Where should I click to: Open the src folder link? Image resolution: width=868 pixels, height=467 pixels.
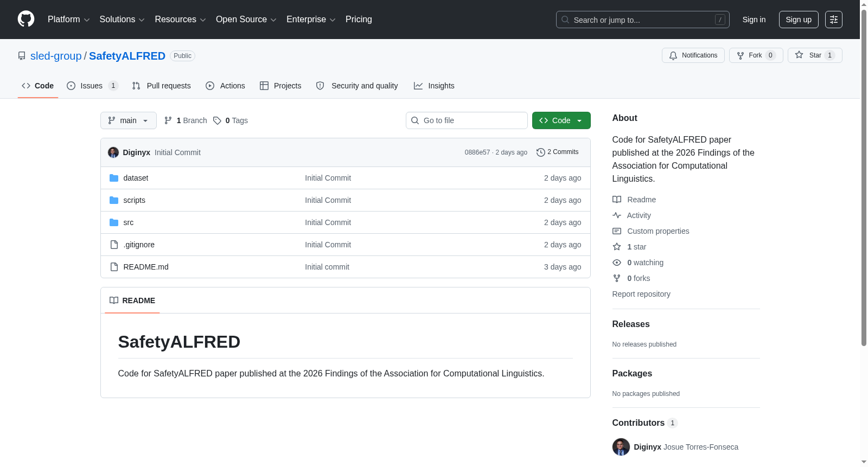[128, 222]
